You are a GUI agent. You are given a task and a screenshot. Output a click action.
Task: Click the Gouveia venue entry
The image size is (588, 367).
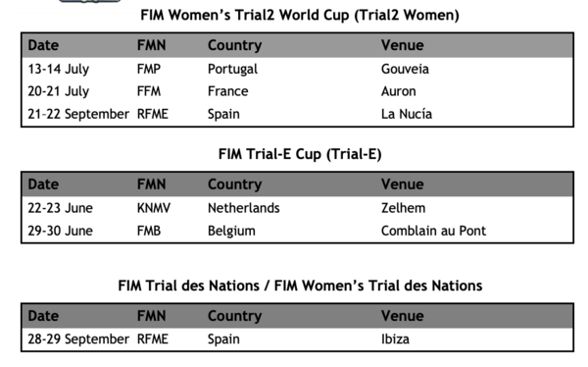point(405,69)
